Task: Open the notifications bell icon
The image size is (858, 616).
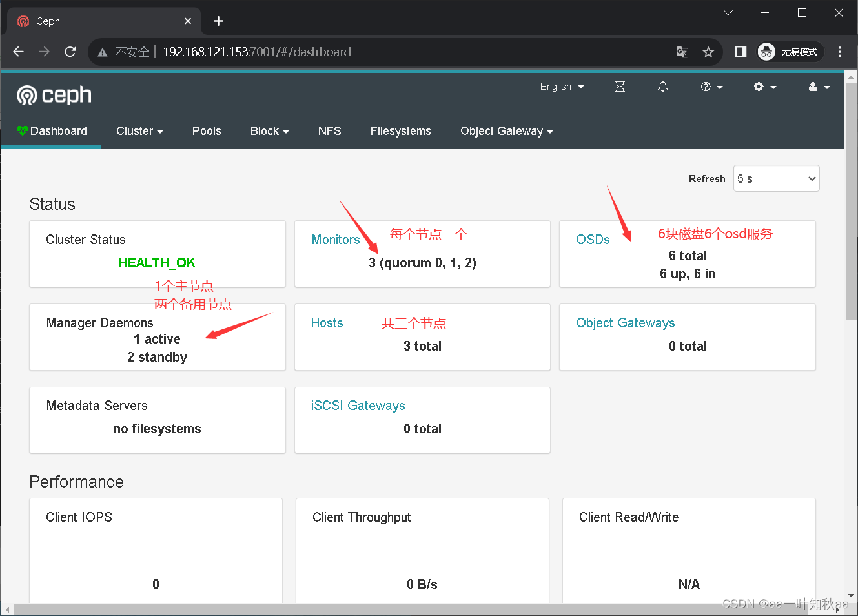Action: [x=662, y=87]
